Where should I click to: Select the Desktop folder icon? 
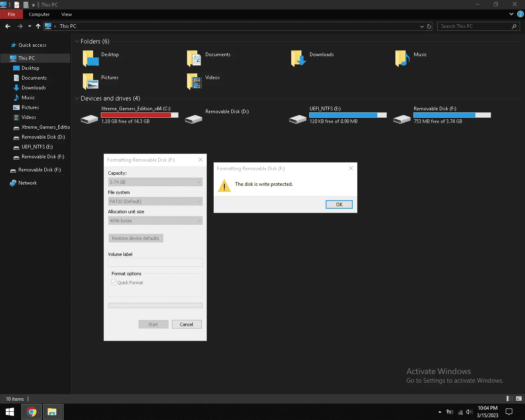[91, 58]
